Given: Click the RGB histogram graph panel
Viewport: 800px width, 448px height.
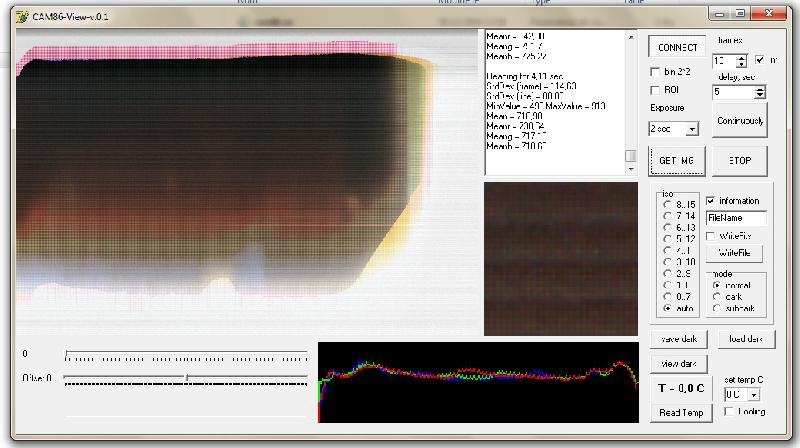Looking at the screenshot, I should coord(478,382).
